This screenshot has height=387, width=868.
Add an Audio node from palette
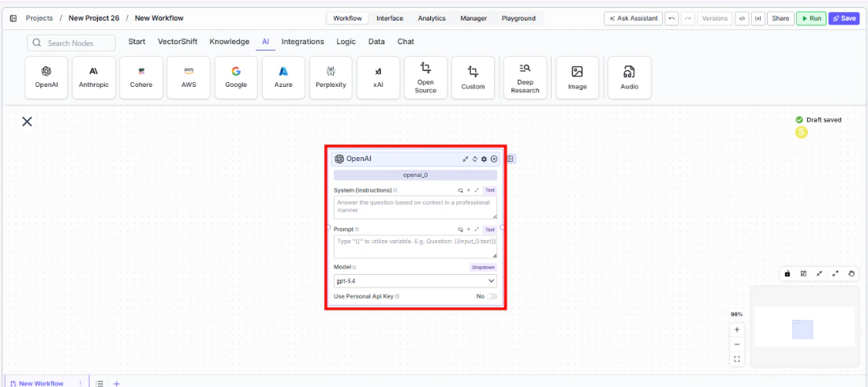point(630,77)
